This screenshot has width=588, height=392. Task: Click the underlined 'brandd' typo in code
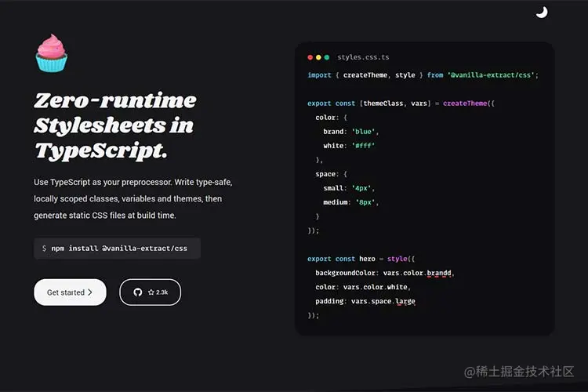439,273
